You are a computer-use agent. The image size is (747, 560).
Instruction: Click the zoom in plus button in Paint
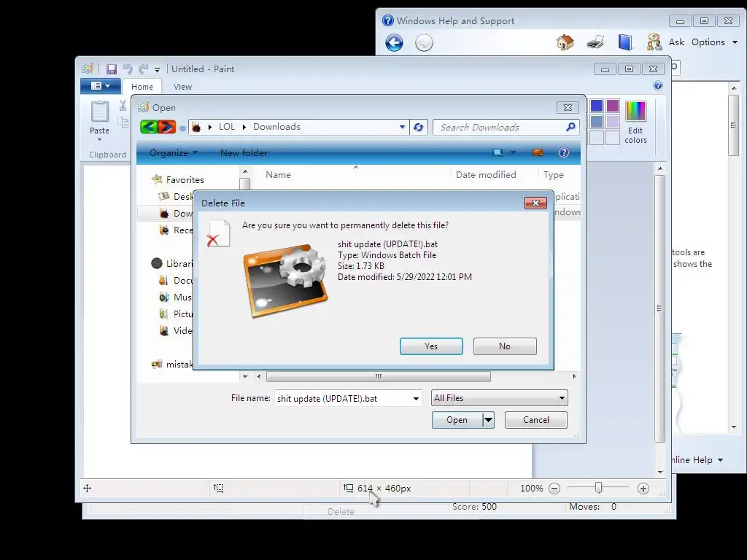point(643,489)
